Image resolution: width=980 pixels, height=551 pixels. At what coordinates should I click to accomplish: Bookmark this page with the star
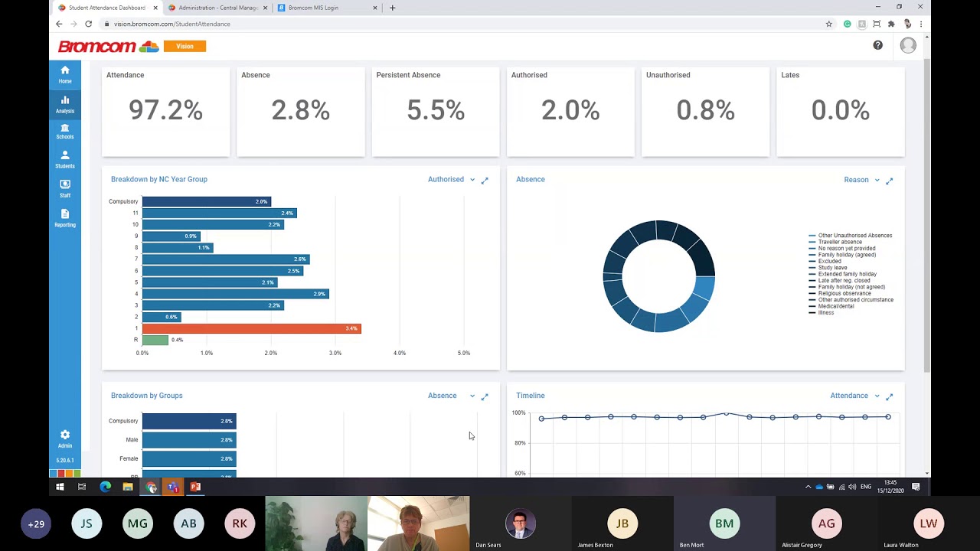coord(828,24)
